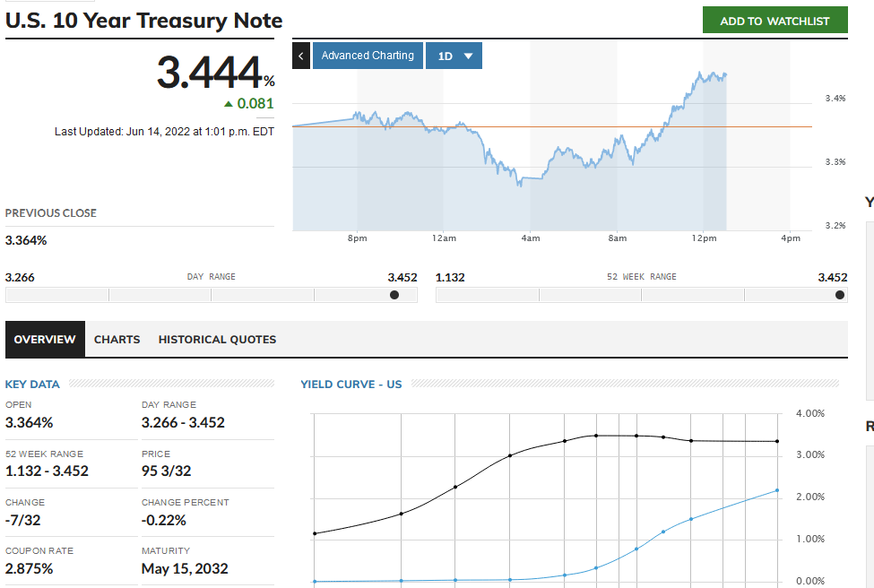Click the OPEN value 3.364%
The width and height of the screenshot is (874, 588).
[x=29, y=422]
